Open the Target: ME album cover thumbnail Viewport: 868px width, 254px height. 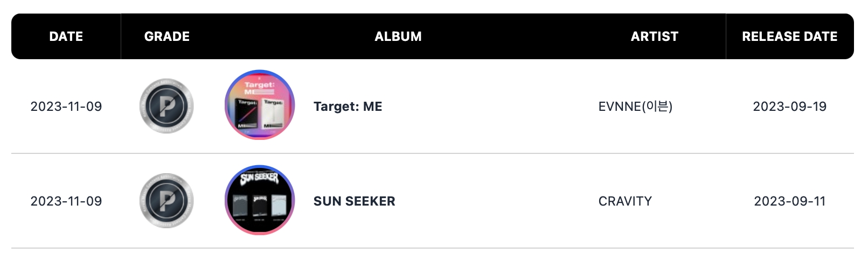260,105
